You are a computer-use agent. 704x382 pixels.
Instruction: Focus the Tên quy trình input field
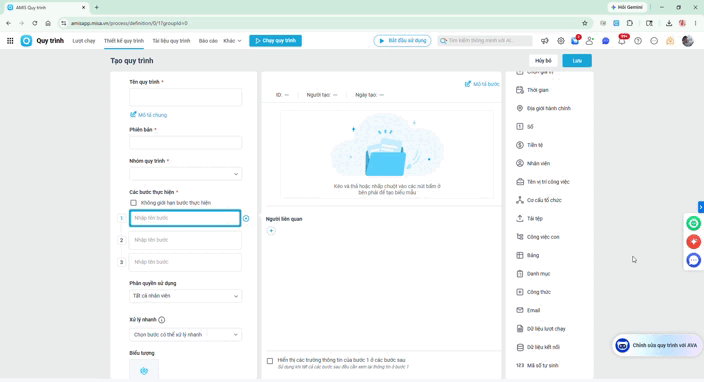pyautogui.click(x=185, y=97)
